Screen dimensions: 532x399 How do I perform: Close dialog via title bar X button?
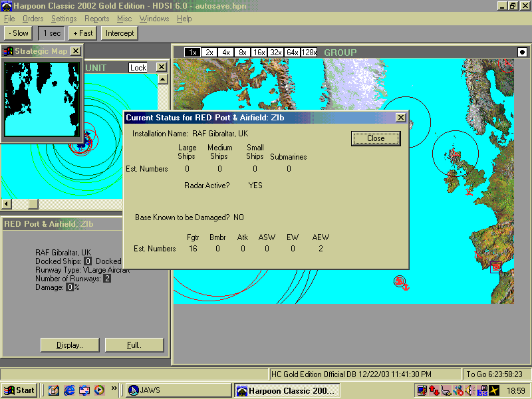401,118
